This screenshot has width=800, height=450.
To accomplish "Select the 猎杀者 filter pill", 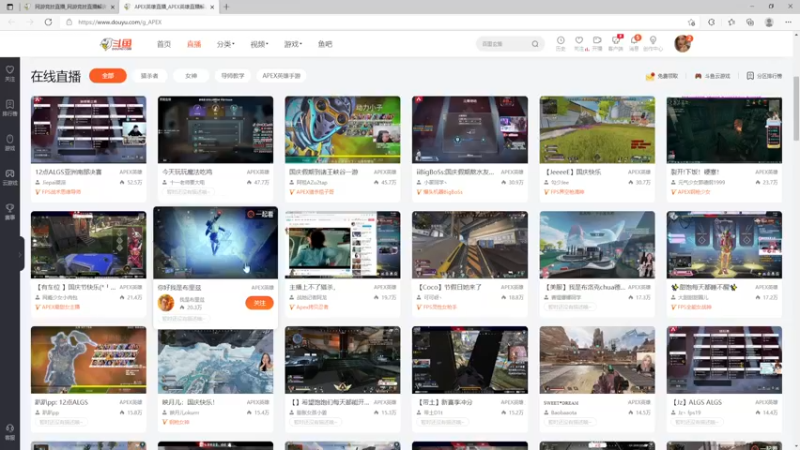I will (x=149, y=76).
